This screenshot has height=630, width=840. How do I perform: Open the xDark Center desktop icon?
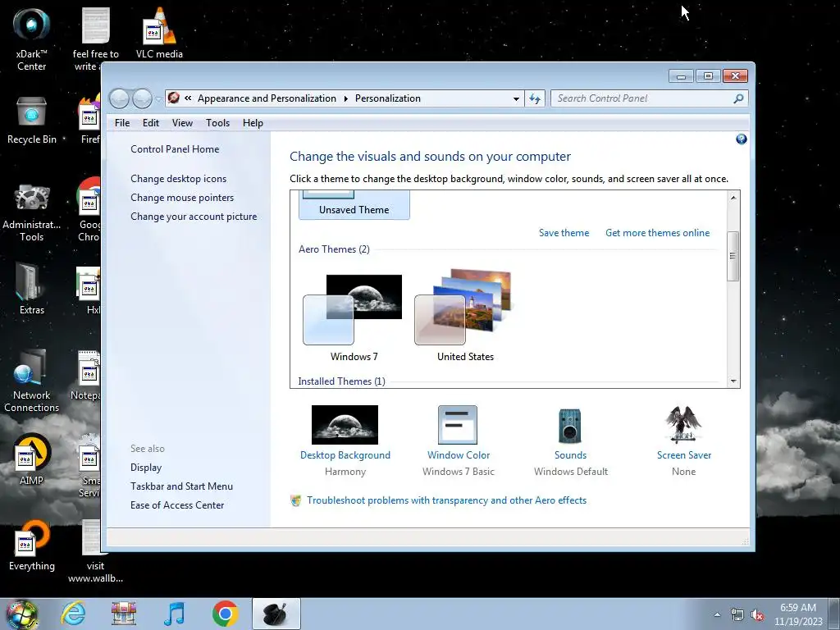31,39
